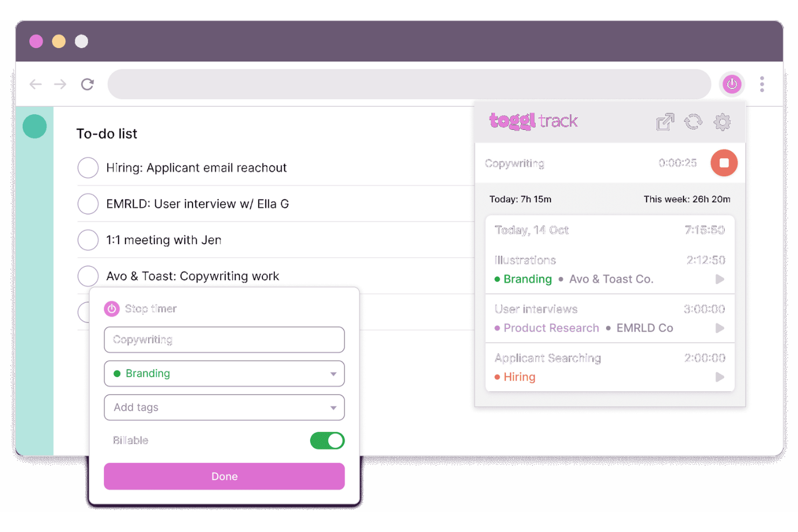Click the Copywriting description input field
Image resolution: width=798 pixels, height=532 pixels.
click(x=224, y=340)
